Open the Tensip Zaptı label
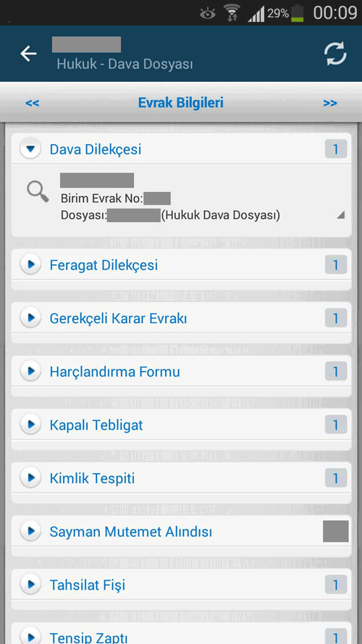 click(88, 637)
